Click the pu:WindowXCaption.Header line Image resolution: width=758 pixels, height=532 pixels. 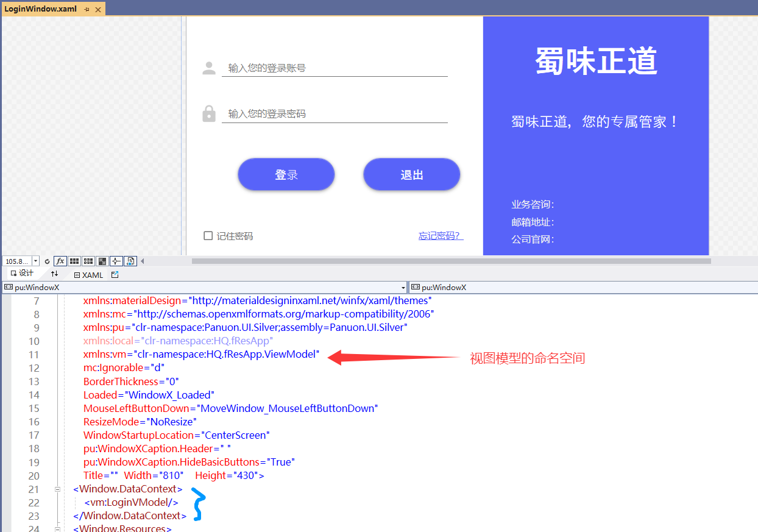point(157,449)
